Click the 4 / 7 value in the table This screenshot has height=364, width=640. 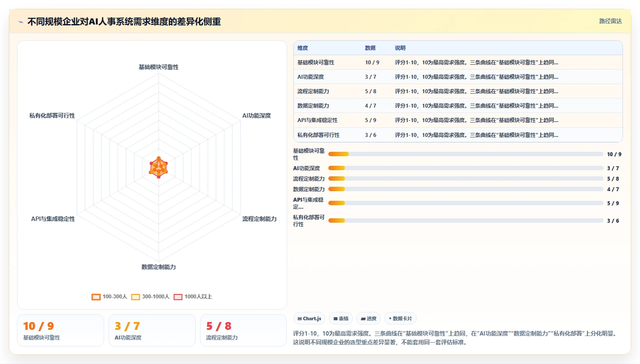370,106
